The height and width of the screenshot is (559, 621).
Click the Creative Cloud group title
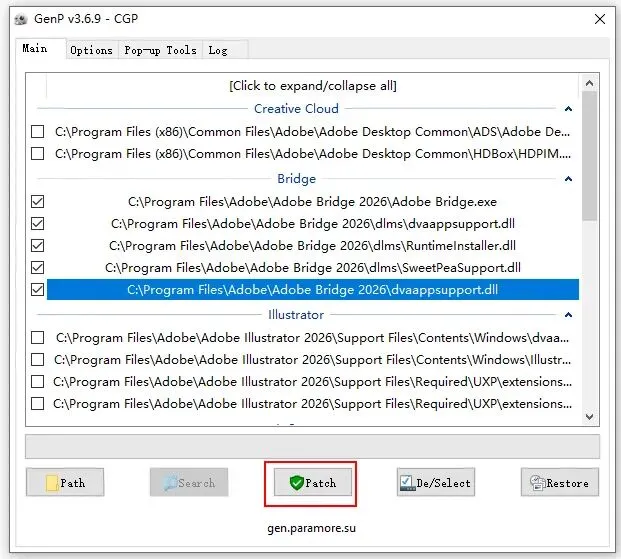[x=296, y=109]
